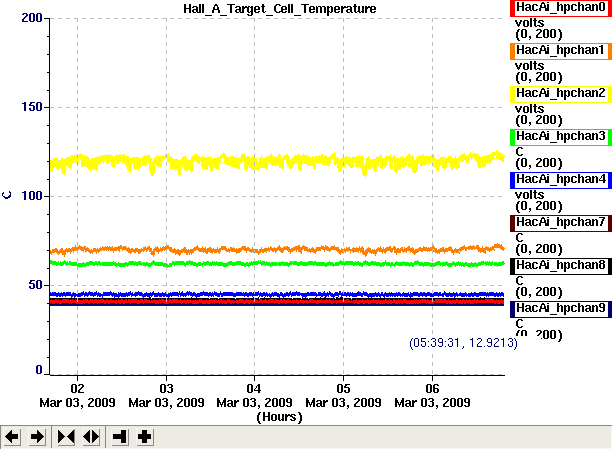The height and width of the screenshot is (449, 612).
Task: Click the compress time axis icon
Action: click(x=66, y=437)
